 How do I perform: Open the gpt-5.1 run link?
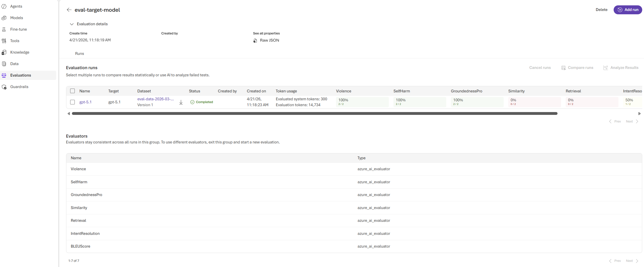coord(85,102)
